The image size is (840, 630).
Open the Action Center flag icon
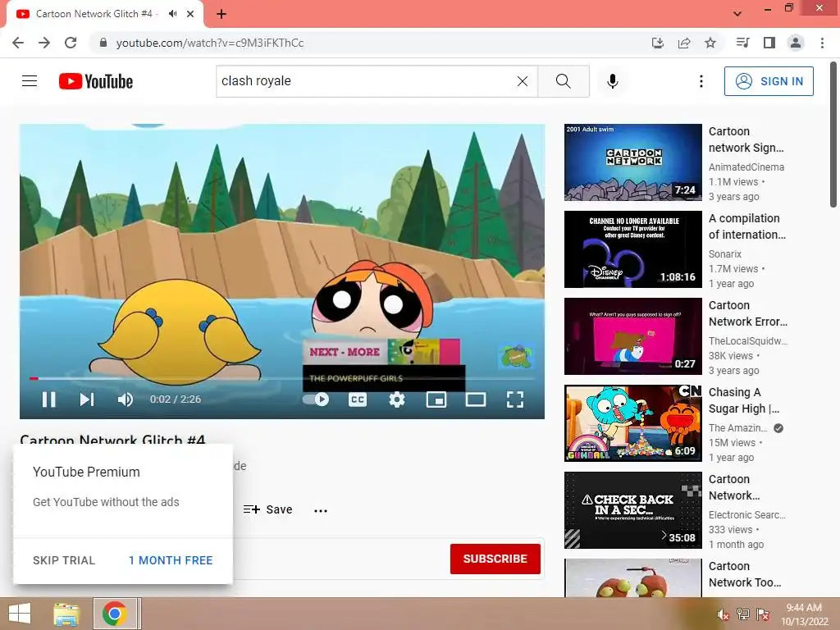[763, 614]
